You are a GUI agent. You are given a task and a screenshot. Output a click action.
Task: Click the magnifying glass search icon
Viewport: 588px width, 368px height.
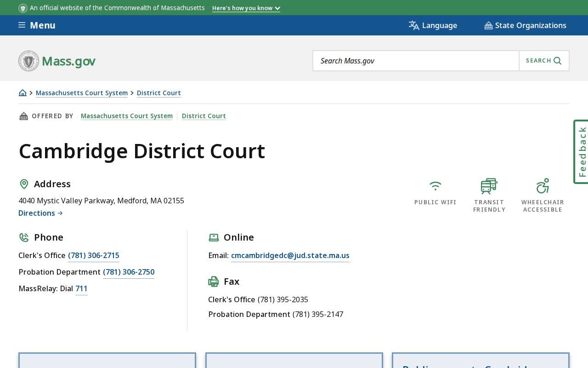pos(557,61)
